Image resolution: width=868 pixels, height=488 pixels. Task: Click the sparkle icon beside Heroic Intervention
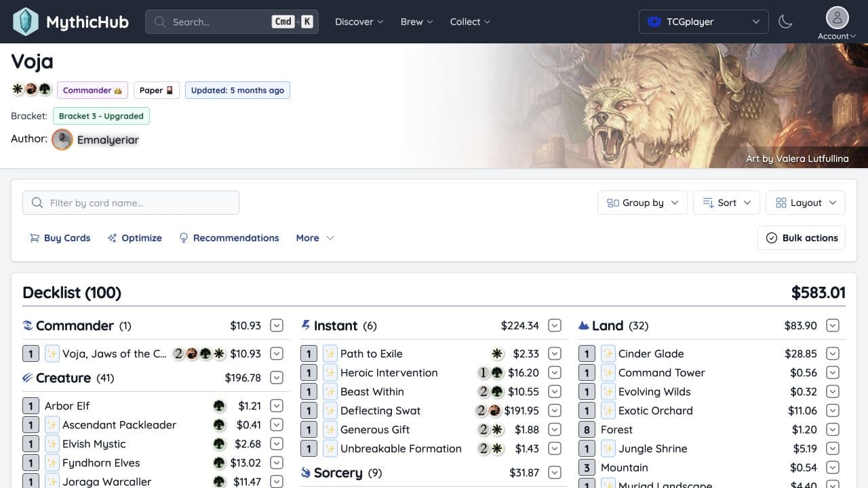point(330,373)
